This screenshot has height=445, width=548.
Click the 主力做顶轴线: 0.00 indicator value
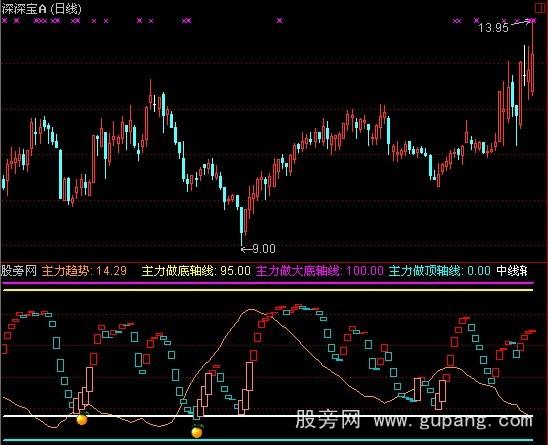pos(440,271)
